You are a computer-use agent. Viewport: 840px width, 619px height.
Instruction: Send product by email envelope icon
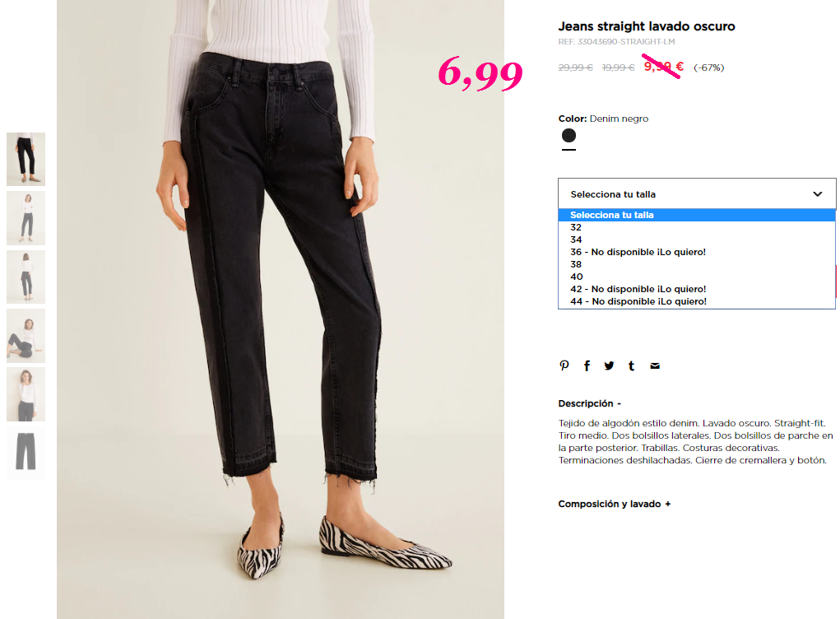tap(655, 366)
